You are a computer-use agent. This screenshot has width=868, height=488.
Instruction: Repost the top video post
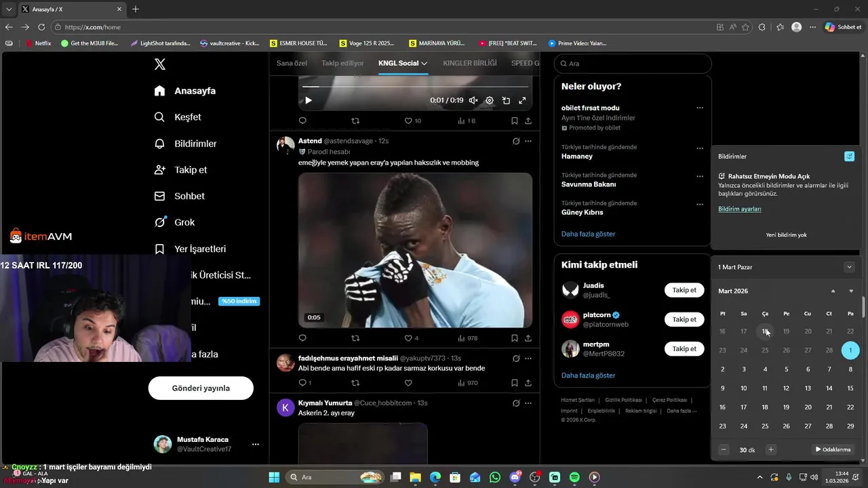pos(355,121)
